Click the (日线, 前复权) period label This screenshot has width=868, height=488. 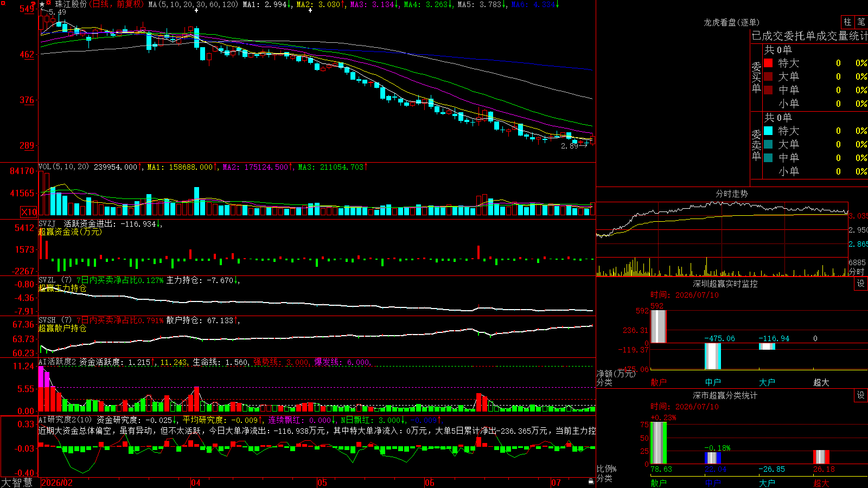tap(116, 4)
